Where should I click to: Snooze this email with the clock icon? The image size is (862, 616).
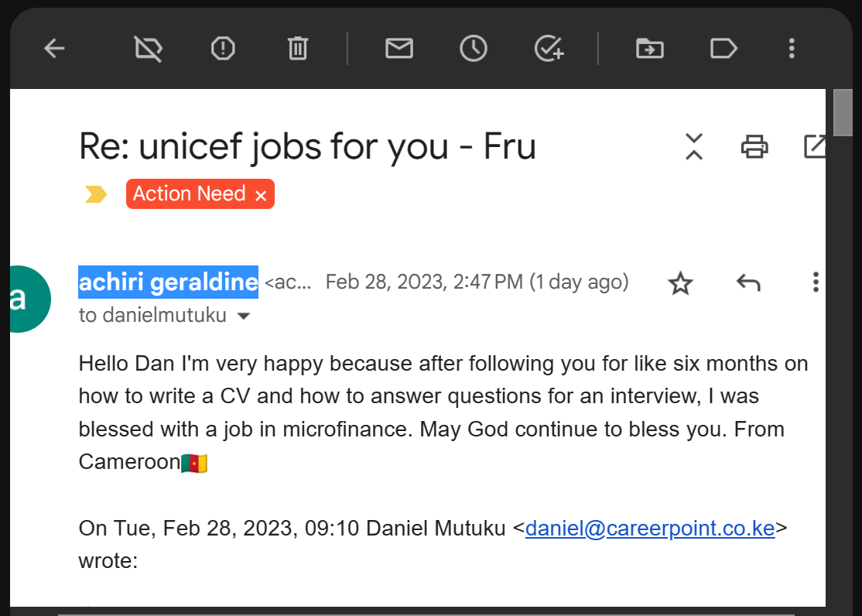pyautogui.click(x=473, y=49)
